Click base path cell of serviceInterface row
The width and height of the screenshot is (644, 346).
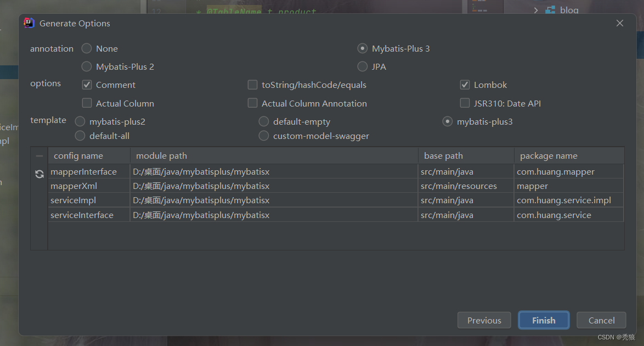[466, 215]
